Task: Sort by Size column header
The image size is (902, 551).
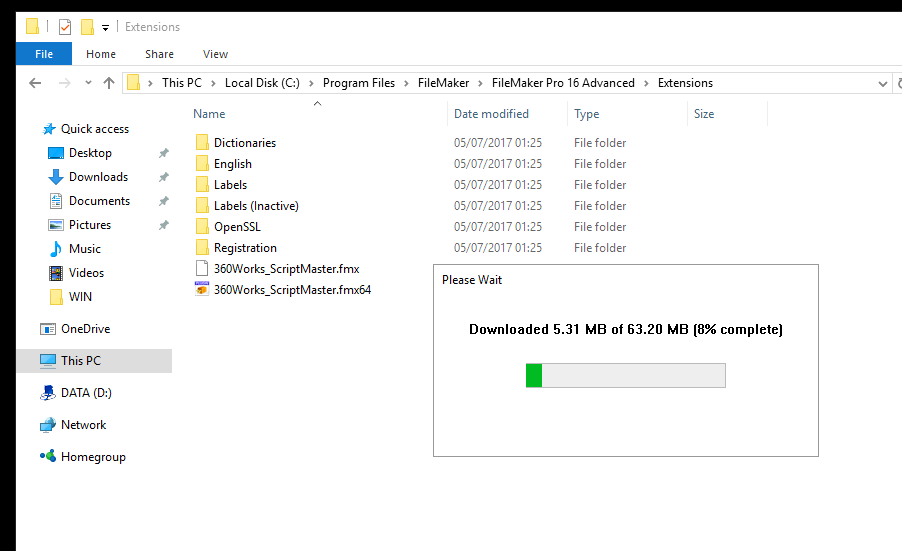Action: (704, 114)
